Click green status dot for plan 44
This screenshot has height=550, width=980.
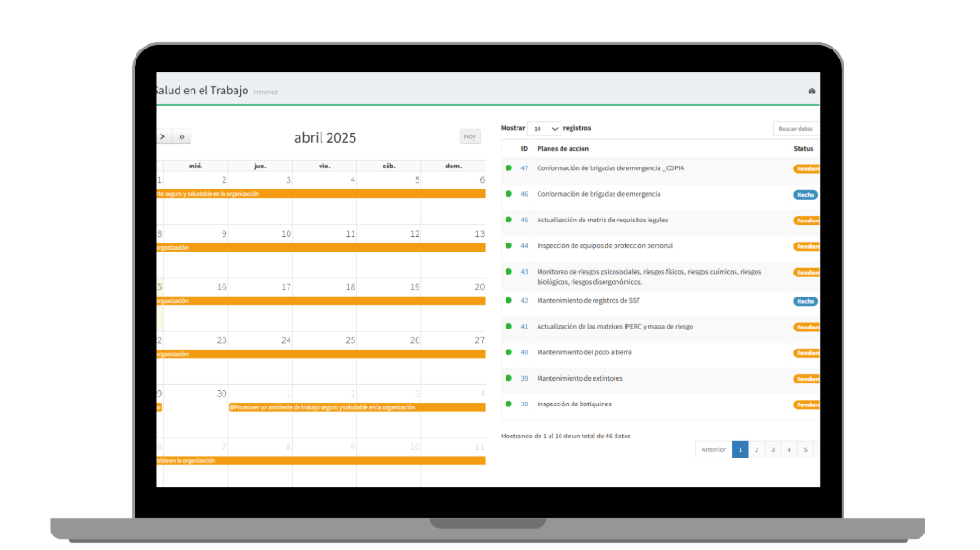point(508,246)
